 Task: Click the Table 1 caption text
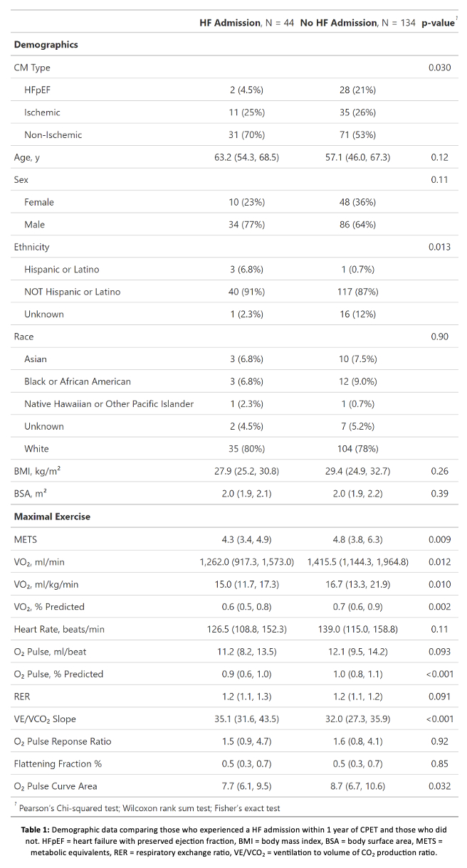click(x=233, y=841)
